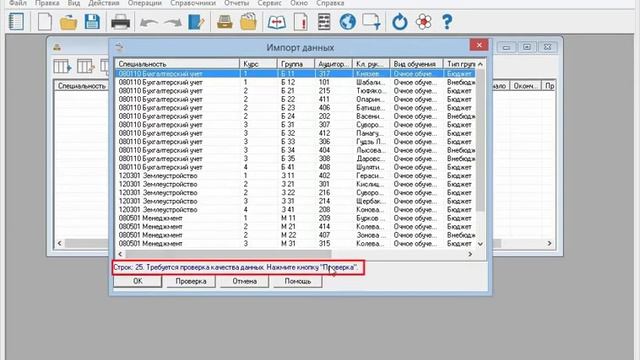The height and width of the screenshot is (360, 640).
Task: Open the Правка menu
Action: pos(47,3)
